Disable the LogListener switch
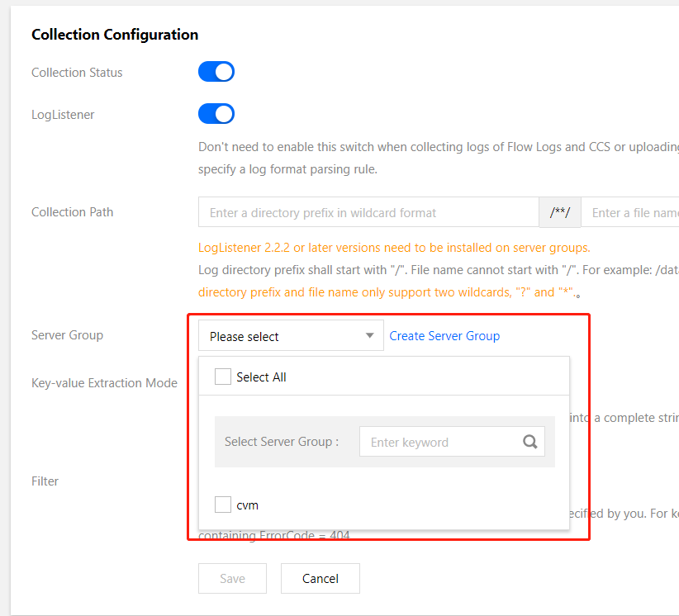Viewport: 679px width, 616px height. click(216, 114)
